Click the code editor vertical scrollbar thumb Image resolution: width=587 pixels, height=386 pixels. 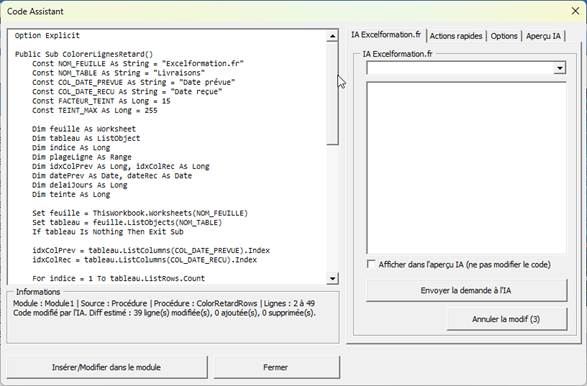tap(332, 93)
